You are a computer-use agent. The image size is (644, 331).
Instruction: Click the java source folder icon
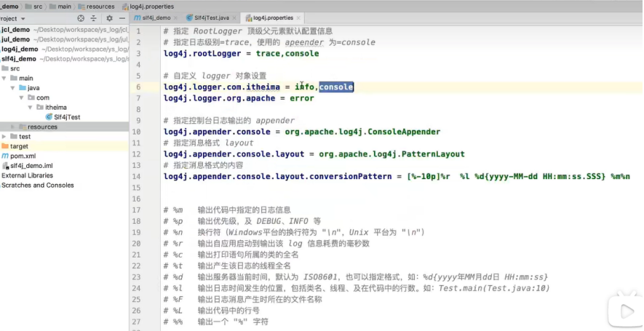(23, 88)
